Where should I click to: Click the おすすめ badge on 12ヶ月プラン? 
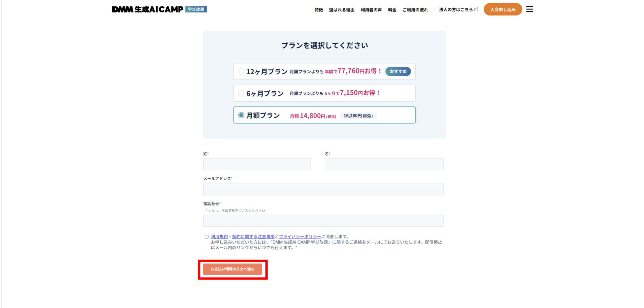(x=398, y=72)
